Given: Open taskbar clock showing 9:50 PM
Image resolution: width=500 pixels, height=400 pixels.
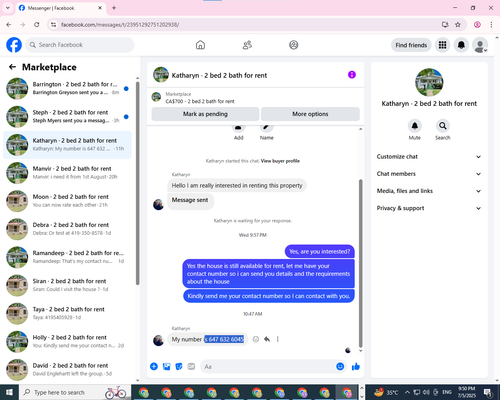Looking at the screenshot, I should 467,392.
